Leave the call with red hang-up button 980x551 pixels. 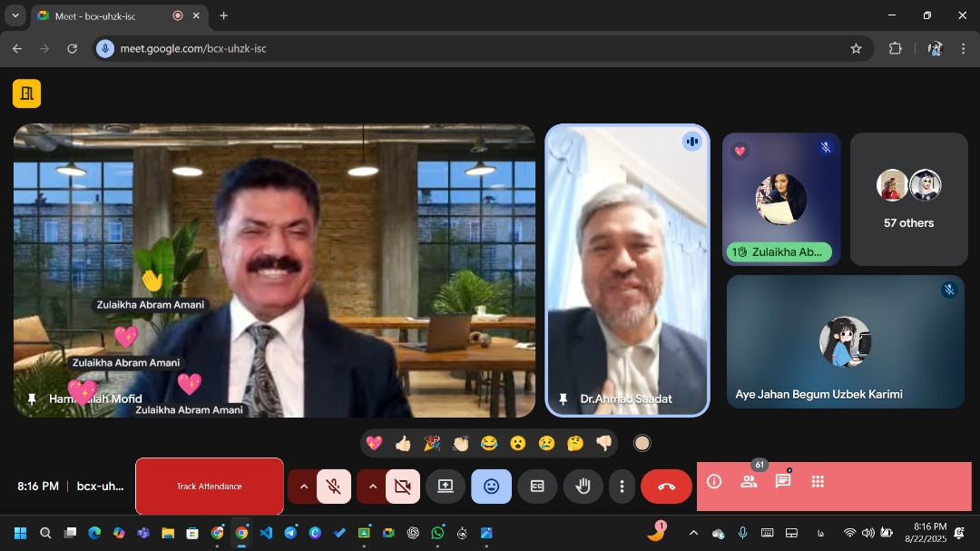(x=666, y=487)
